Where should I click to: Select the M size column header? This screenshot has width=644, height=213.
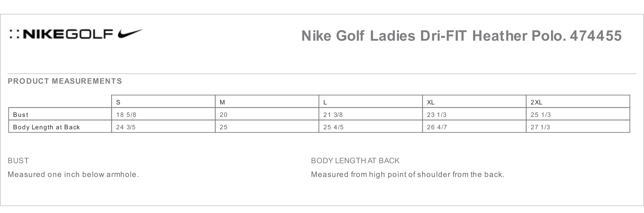coord(222,102)
